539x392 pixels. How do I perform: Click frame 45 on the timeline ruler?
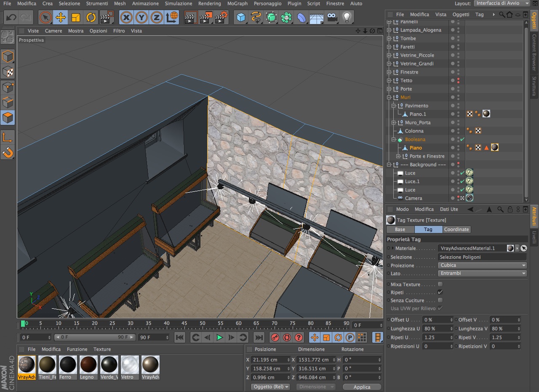click(184, 323)
